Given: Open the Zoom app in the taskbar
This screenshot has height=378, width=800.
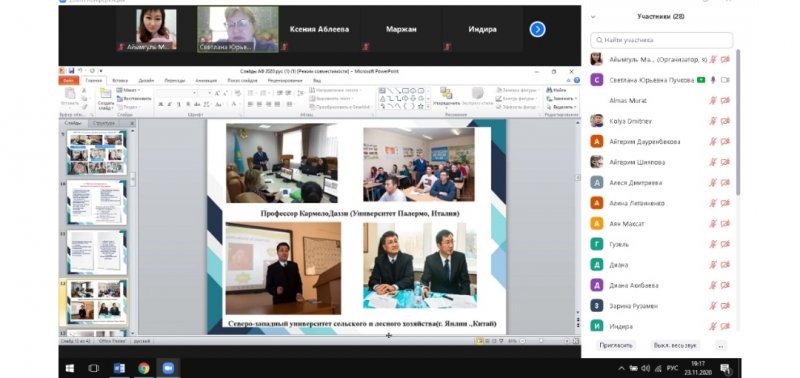Looking at the screenshot, I should pos(168,368).
